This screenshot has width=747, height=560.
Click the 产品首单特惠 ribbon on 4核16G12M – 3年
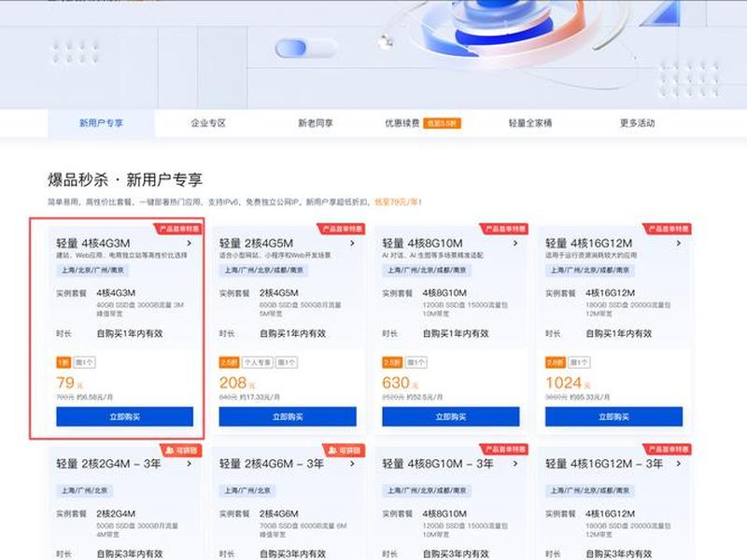click(669, 450)
